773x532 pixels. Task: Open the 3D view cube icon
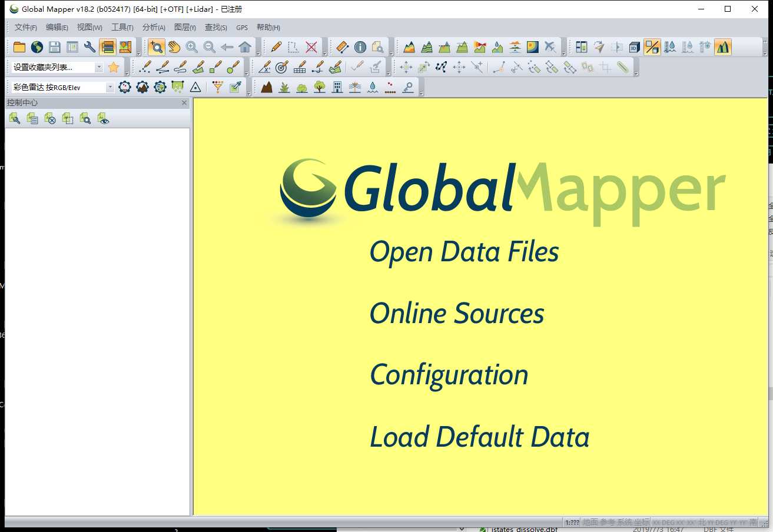pos(635,47)
